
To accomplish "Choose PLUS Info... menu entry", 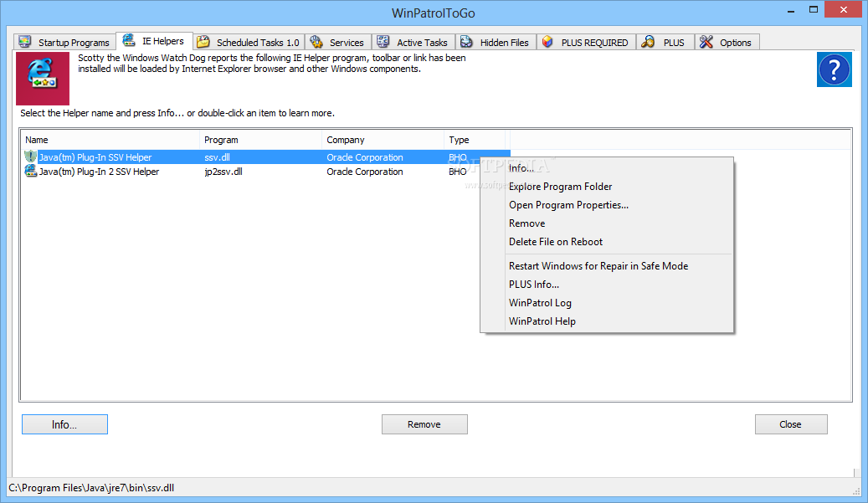I will (x=607, y=284).
